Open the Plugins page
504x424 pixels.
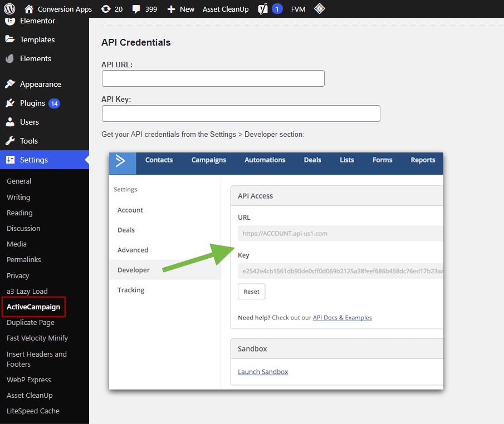[32, 103]
